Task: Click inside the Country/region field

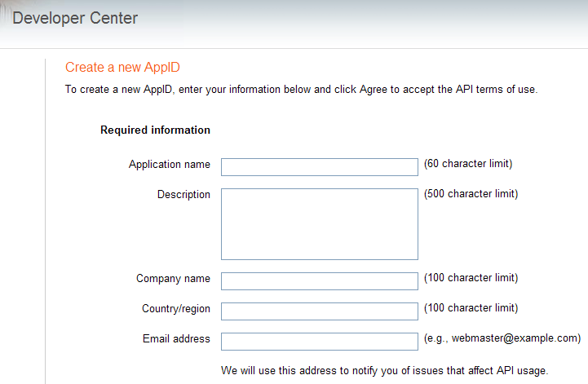Action: pos(320,311)
